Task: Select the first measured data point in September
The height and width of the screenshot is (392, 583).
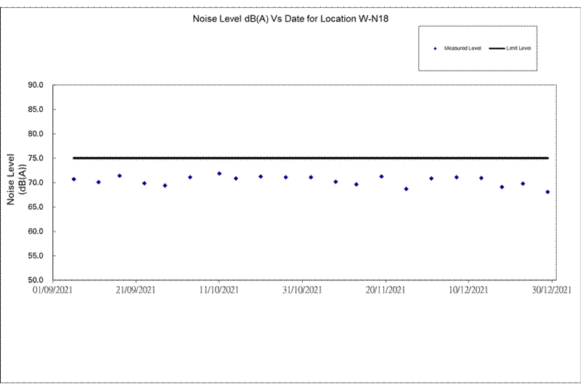Action: pos(73,179)
